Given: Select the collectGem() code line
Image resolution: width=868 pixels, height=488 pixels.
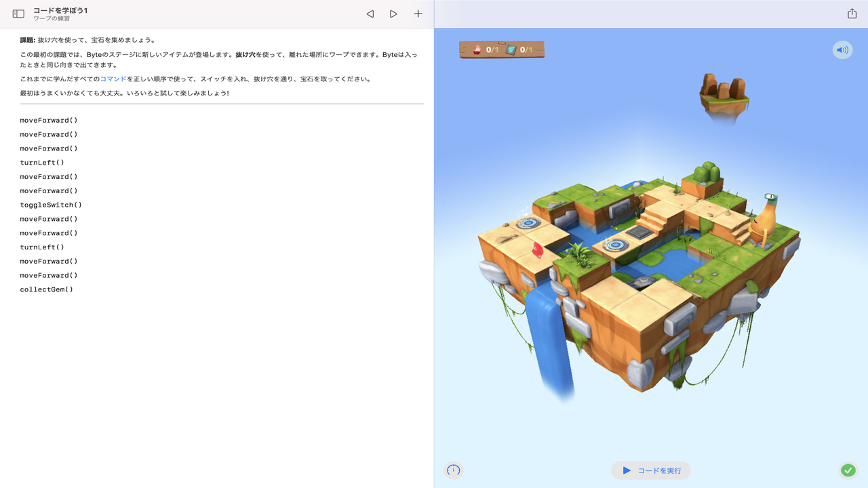Looking at the screenshot, I should (46, 289).
